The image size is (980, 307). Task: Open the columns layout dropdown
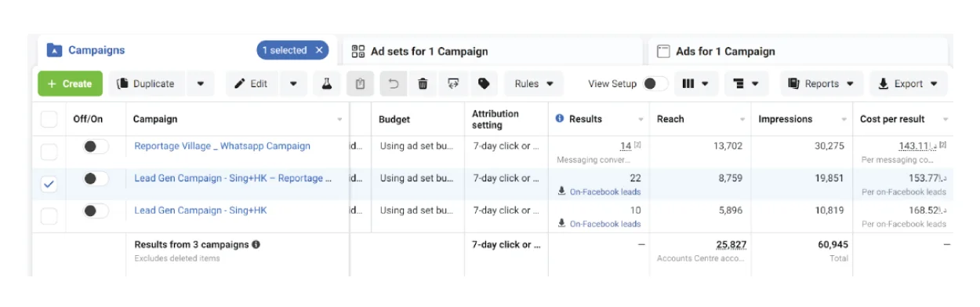tap(695, 84)
